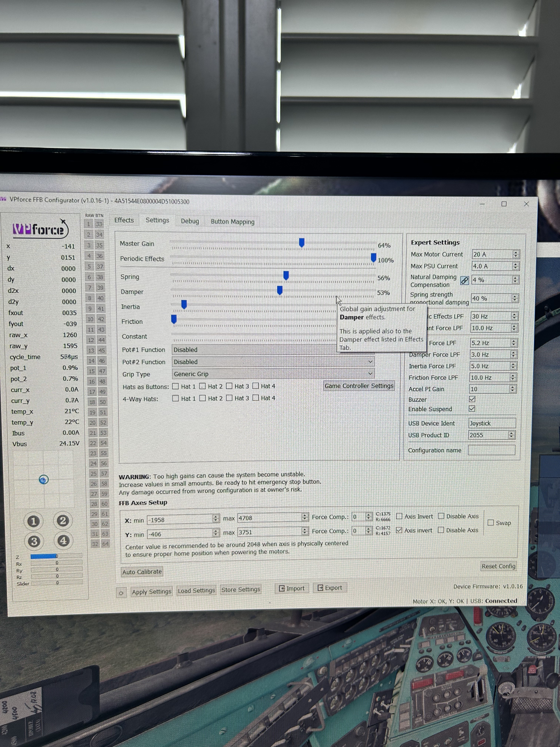
Task: Click the VPforce logo
Action: point(40,229)
